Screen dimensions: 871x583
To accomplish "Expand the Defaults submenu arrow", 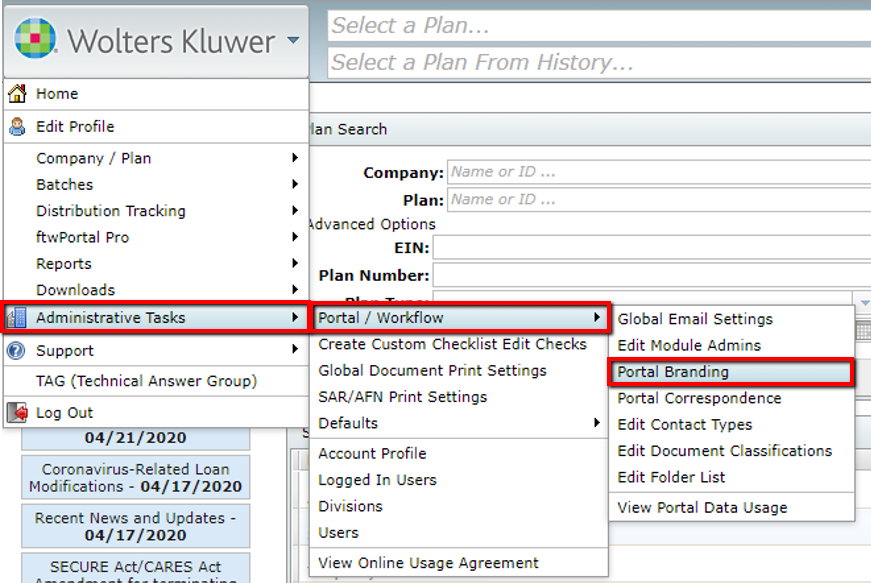I will pos(597,423).
